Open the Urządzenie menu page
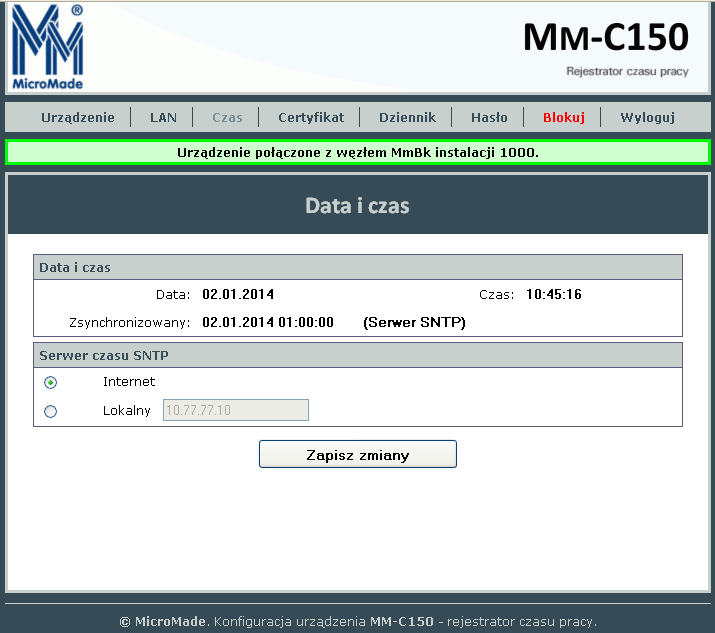Screen dimensions: 715x633 pos(78,118)
